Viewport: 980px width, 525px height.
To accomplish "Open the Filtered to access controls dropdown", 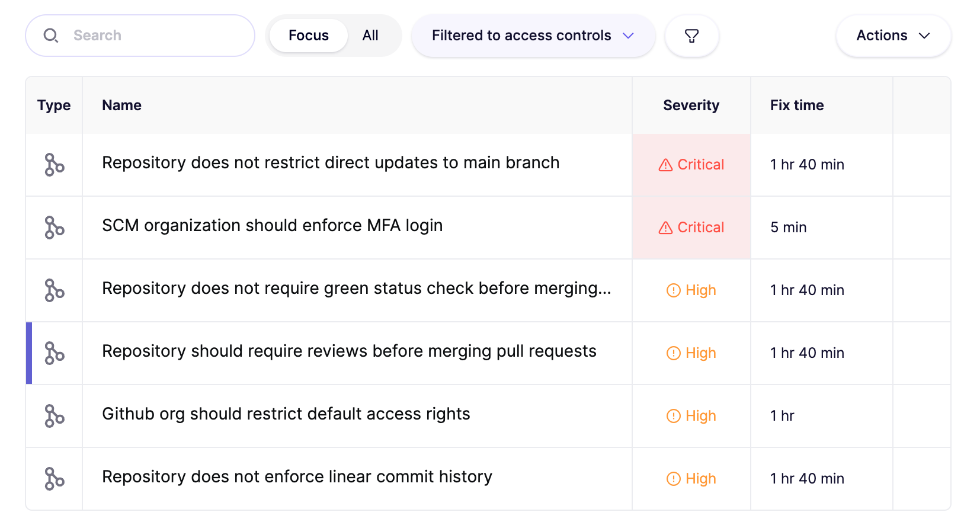I will point(533,36).
